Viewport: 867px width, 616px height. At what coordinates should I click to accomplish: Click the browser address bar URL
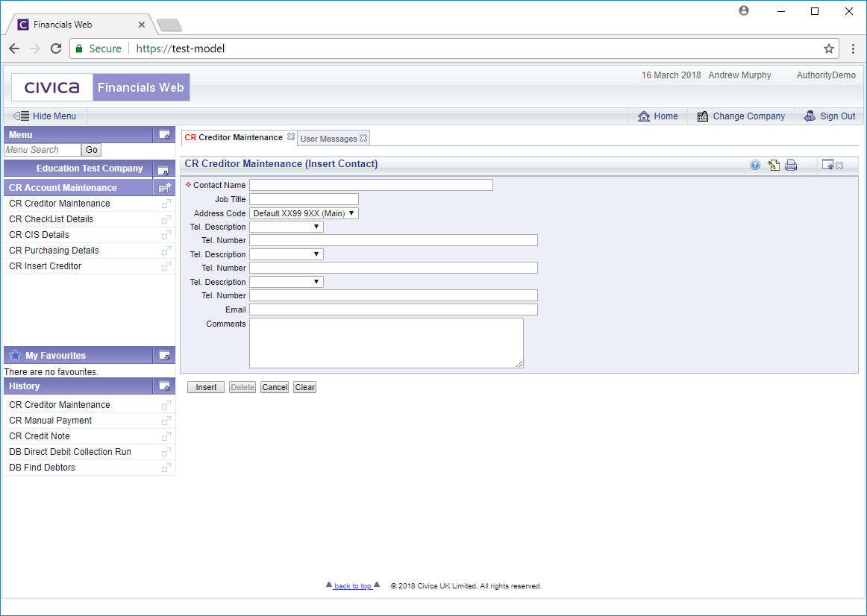(x=181, y=48)
